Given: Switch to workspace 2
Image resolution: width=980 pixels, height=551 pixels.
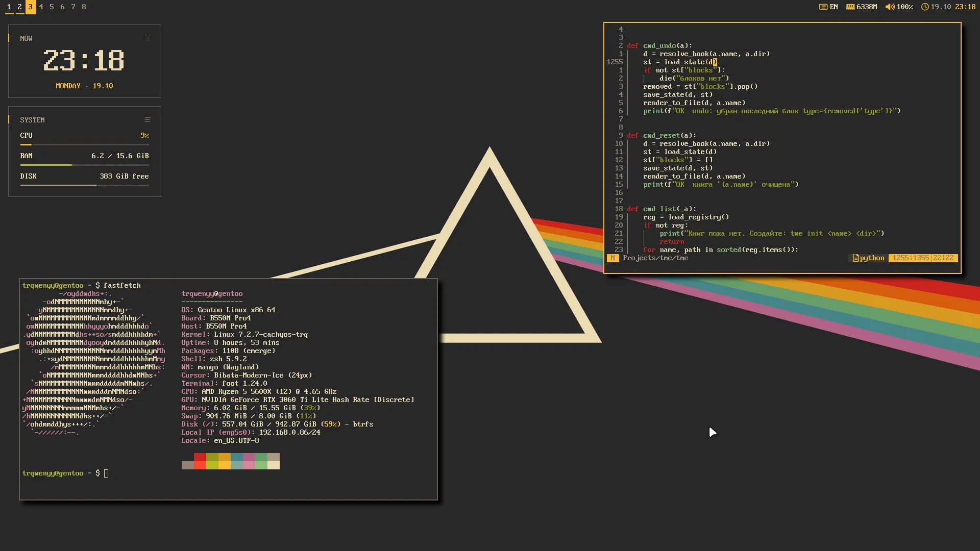Looking at the screenshot, I should click(20, 7).
